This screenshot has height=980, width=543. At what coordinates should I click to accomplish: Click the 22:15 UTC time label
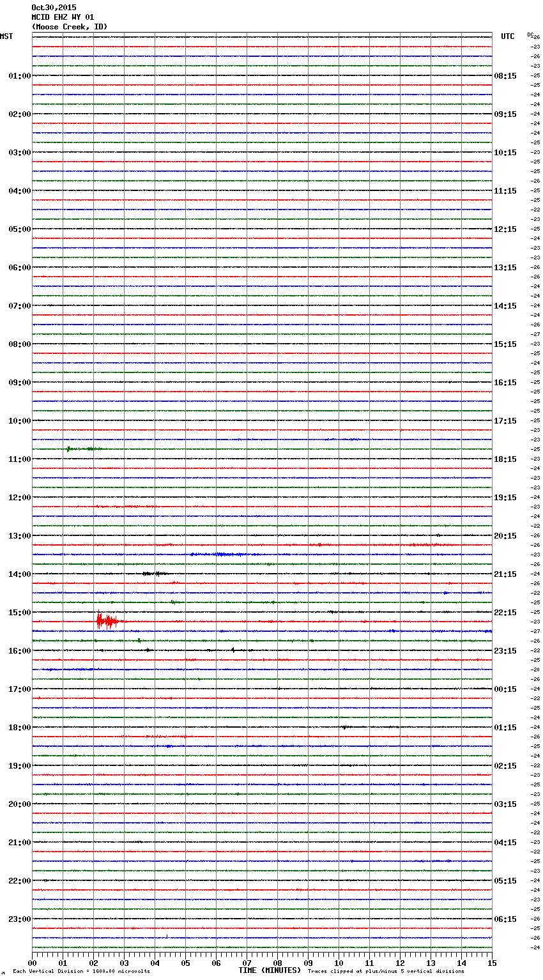[x=505, y=613]
